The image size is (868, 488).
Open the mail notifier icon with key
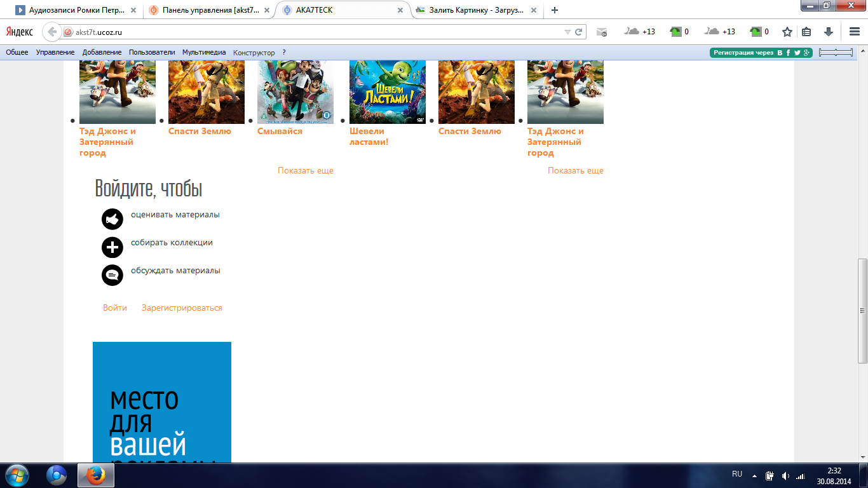click(601, 32)
